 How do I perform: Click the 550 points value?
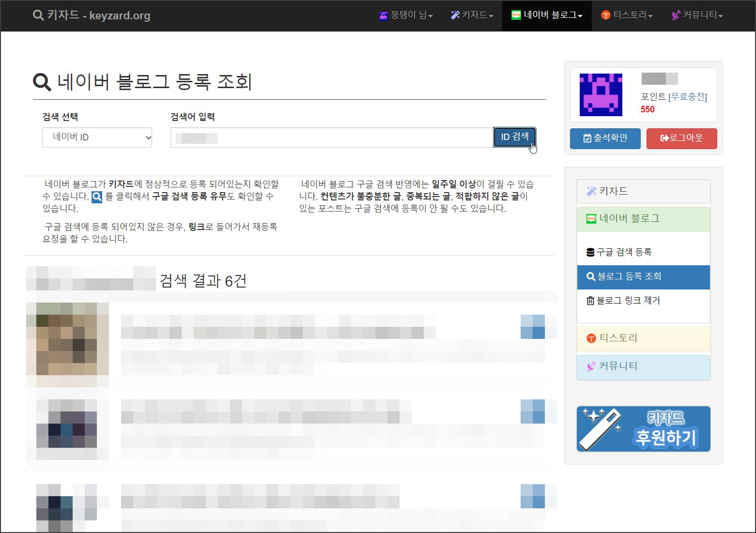pyautogui.click(x=648, y=109)
